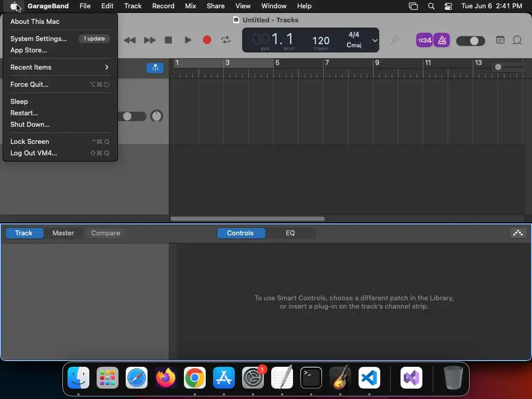The image size is (532, 399).
Task: Choose About This Mac
Action: pyautogui.click(x=60, y=21)
